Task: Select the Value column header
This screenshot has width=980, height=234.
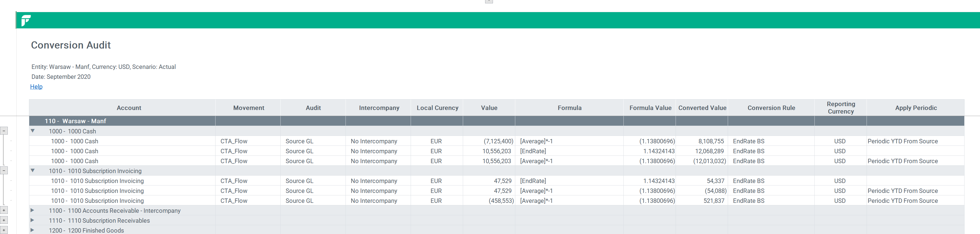Action: tap(489, 108)
